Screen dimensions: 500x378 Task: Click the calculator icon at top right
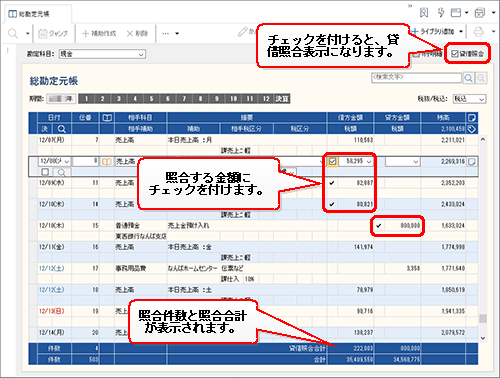479,13
